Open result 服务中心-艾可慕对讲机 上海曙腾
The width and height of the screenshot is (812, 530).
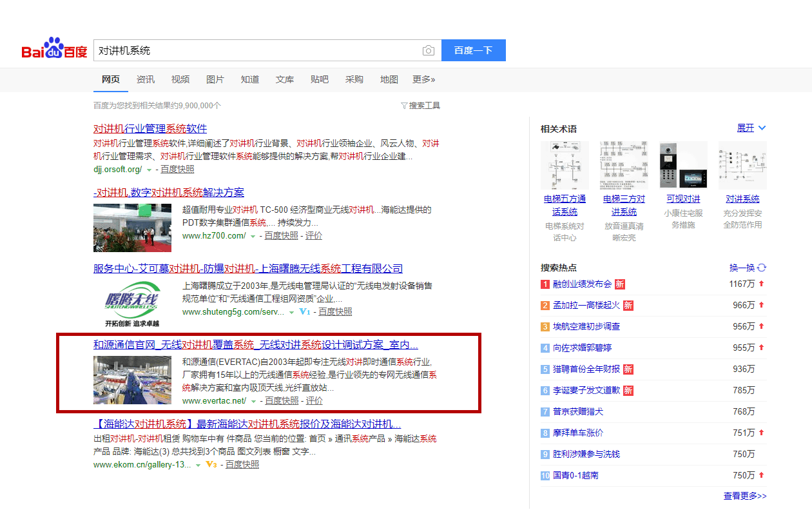248,268
